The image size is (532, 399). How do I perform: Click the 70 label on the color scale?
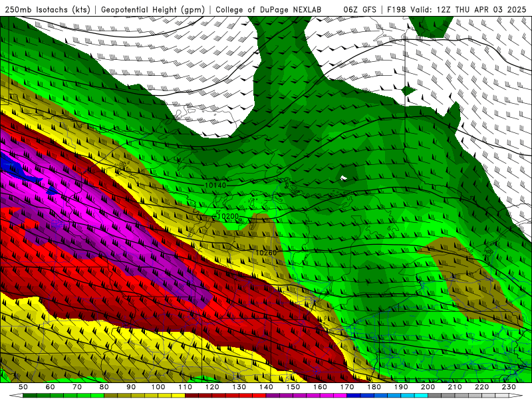click(x=77, y=387)
